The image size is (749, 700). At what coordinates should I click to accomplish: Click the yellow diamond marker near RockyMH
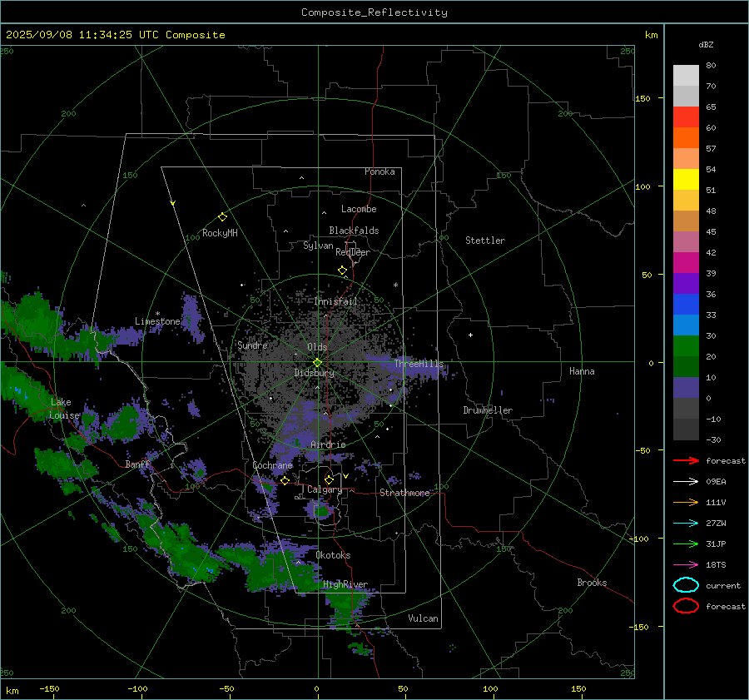(x=222, y=217)
